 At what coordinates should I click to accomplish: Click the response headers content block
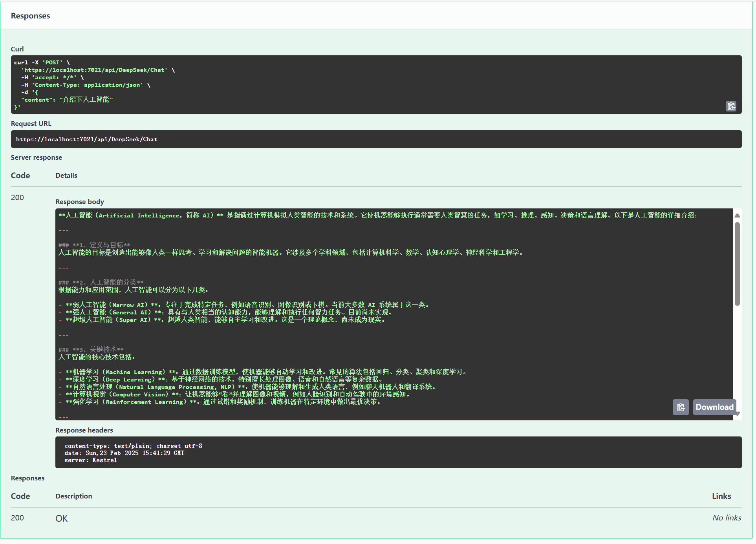[x=398, y=453]
